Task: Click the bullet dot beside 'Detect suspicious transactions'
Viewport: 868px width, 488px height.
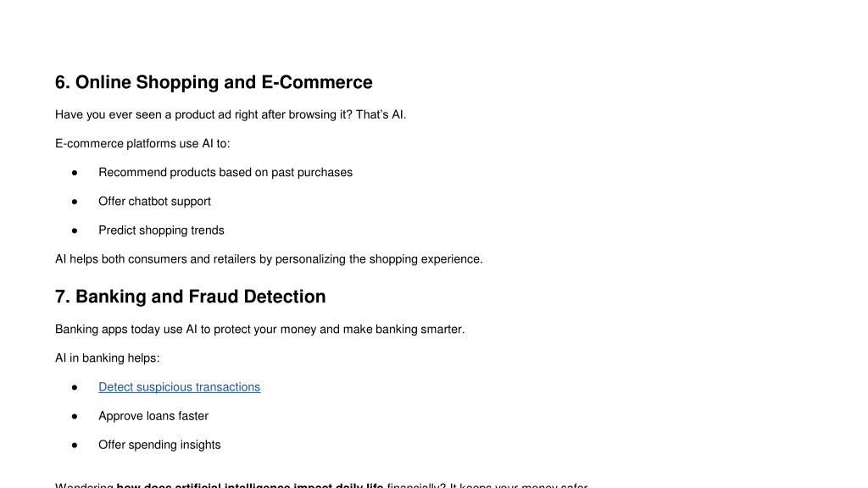Action: coord(75,387)
